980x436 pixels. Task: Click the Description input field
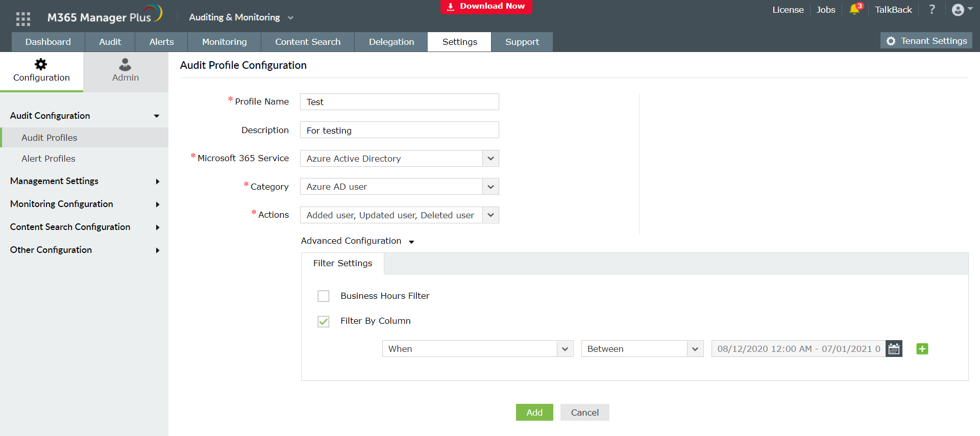tap(399, 130)
